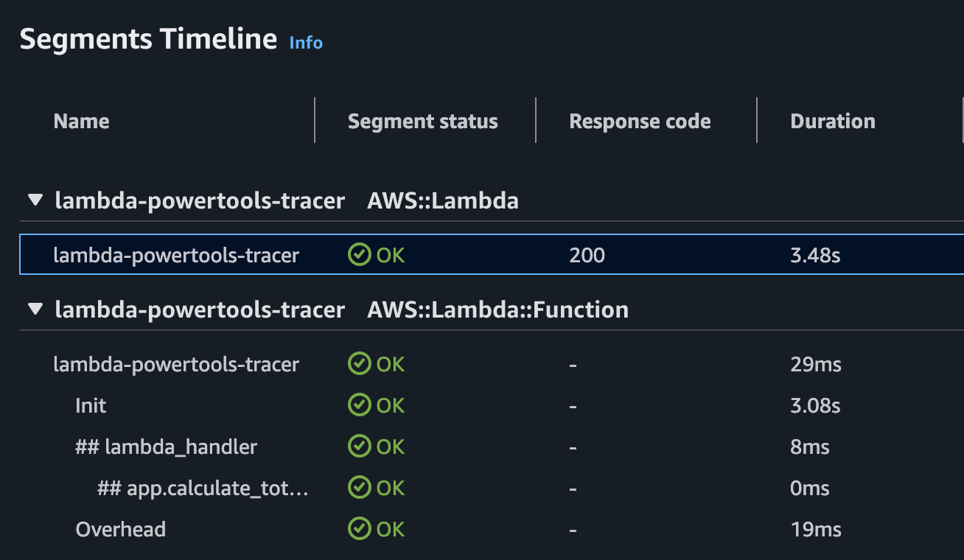Sort by the Response code column header
Image resolution: width=964 pixels, height=560 pixels.
click(640, 121)
